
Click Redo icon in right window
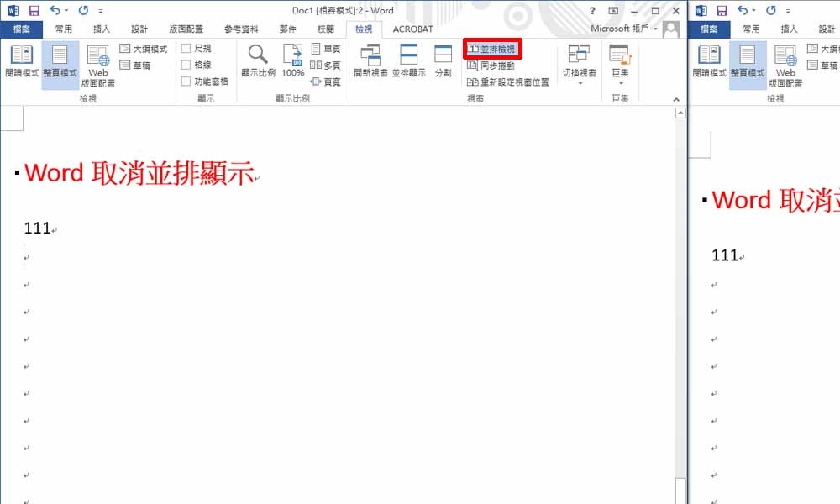[x=770, y=10]
